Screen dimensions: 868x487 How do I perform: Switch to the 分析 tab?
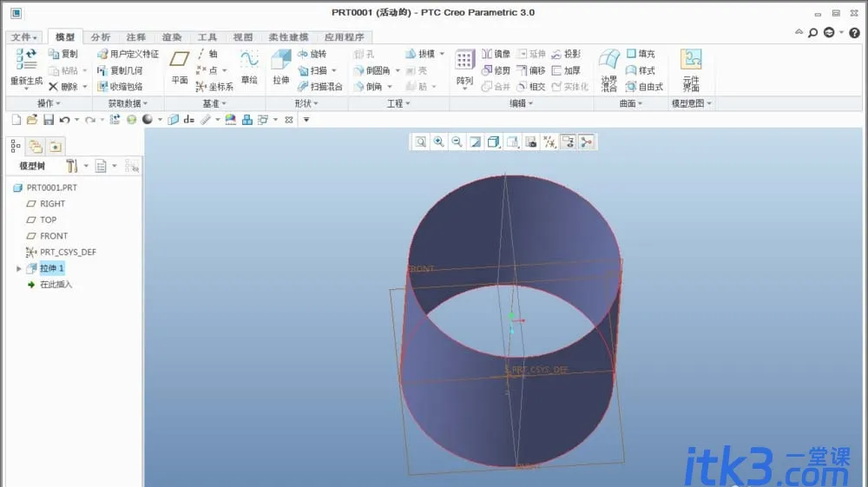coord(101,37)
